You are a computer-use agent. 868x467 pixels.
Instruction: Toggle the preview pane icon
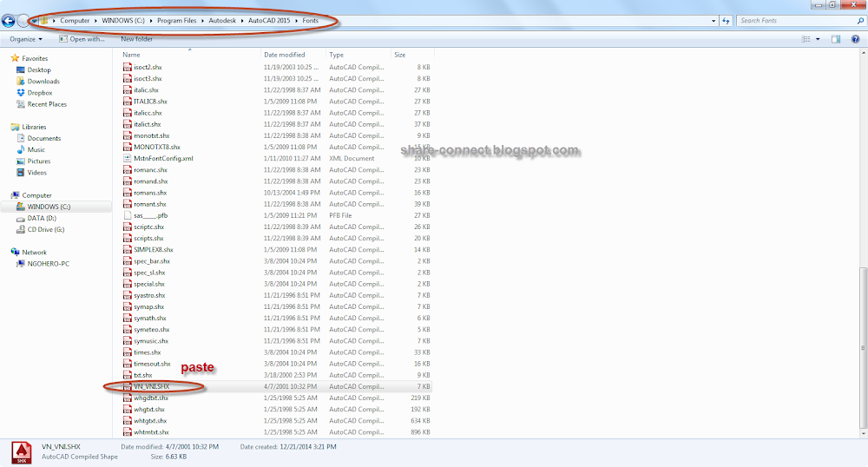point(836,39)
